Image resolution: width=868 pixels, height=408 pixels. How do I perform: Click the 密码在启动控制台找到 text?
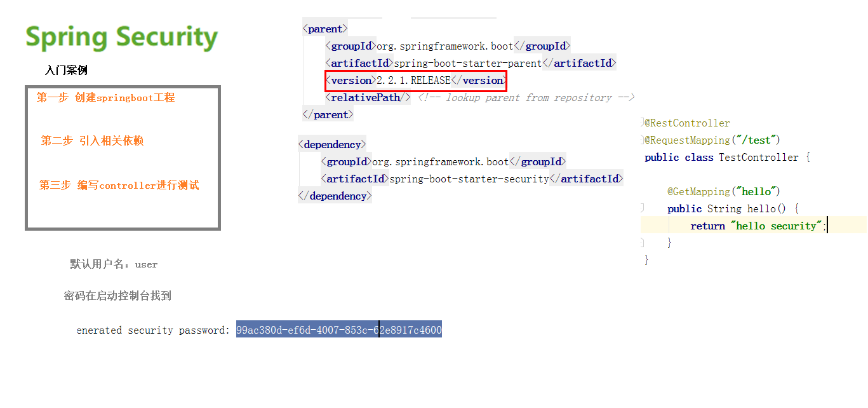point(117,296)
